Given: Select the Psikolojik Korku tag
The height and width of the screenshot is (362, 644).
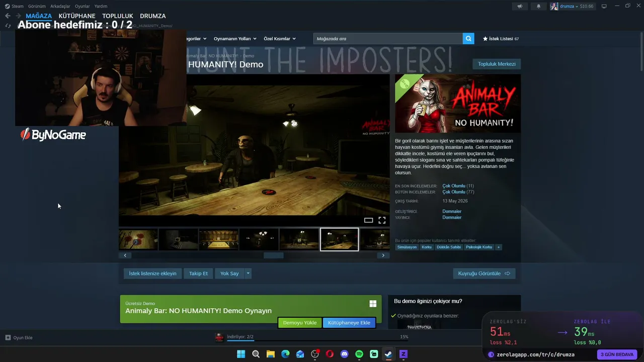Looking at the screenshot, I should (x=479, y=247).
